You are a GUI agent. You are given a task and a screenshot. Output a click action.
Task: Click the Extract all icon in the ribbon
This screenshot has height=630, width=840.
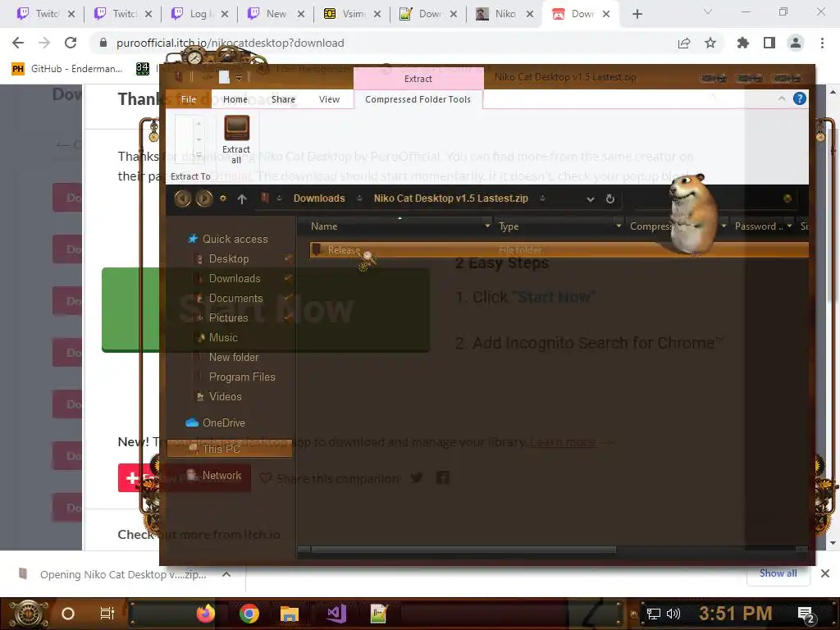[x=236, y=129]
